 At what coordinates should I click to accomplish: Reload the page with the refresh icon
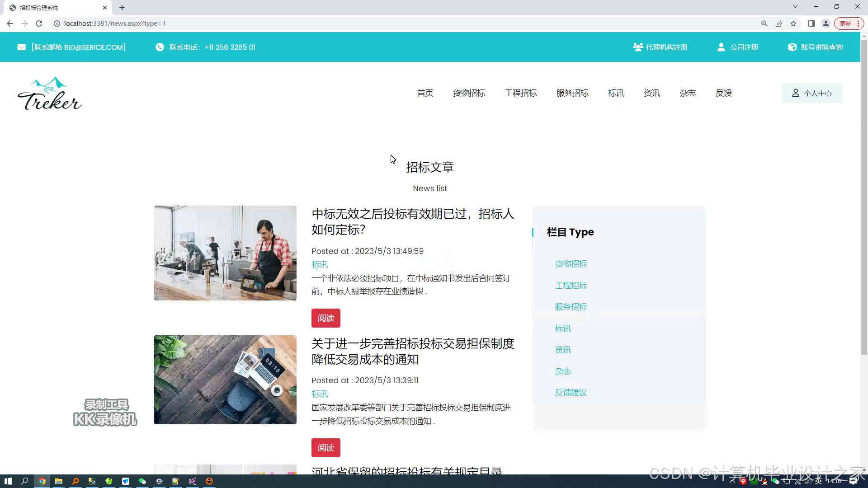pos(39,23)
